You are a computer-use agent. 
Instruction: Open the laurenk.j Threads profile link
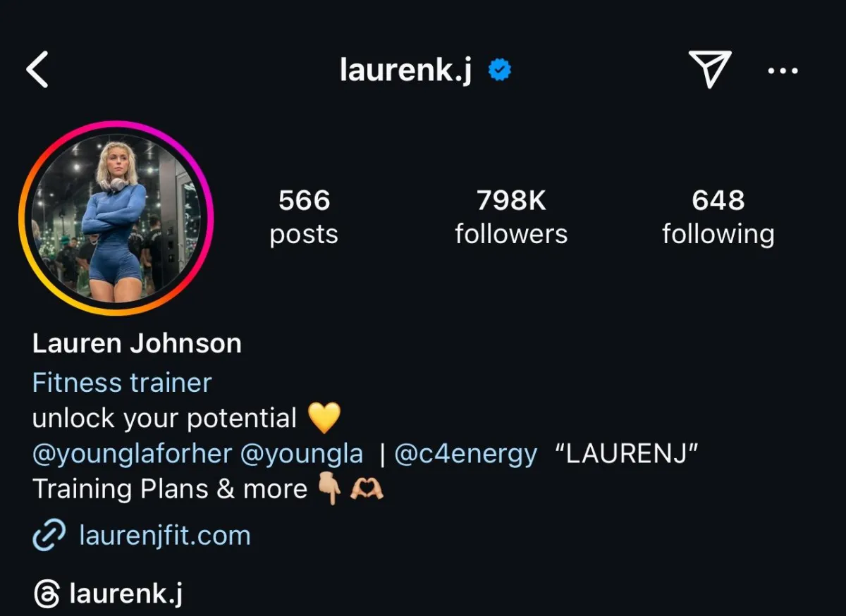point(126,594)
